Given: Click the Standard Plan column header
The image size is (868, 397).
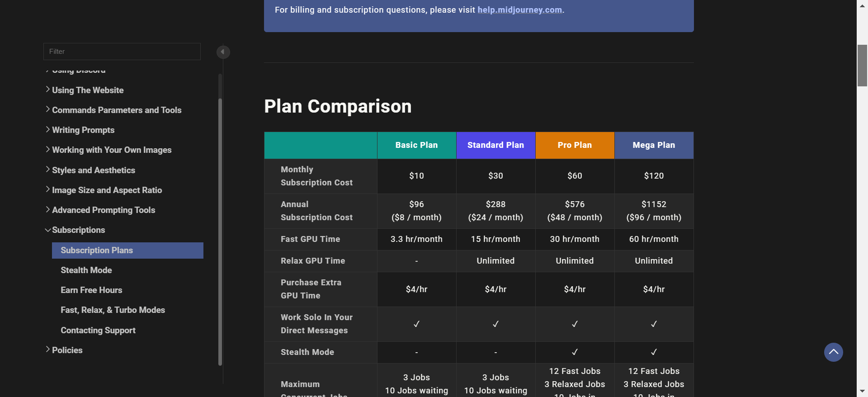Looking at the screenshot, I should click(495, 145).
